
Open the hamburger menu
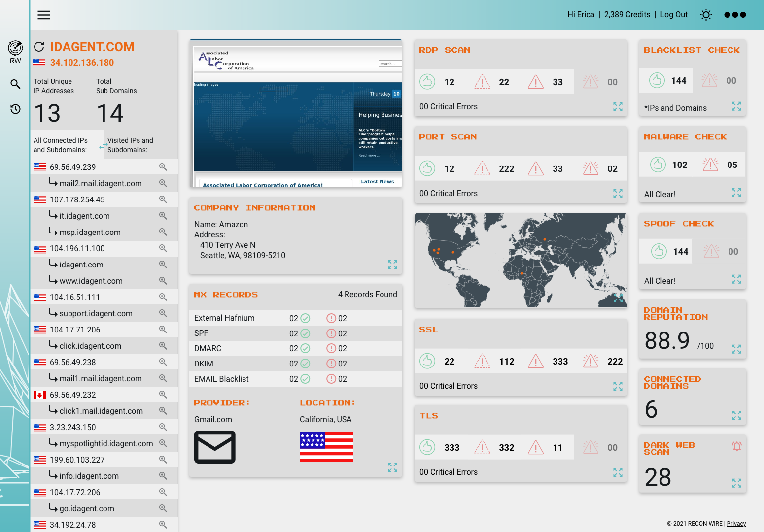click(x=44, y=15)
